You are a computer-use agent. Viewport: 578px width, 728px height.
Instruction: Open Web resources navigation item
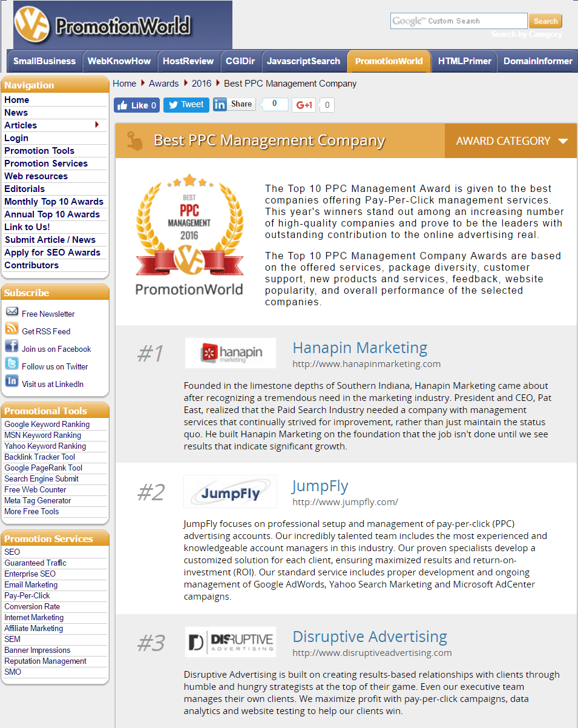[x=36, y=176]
